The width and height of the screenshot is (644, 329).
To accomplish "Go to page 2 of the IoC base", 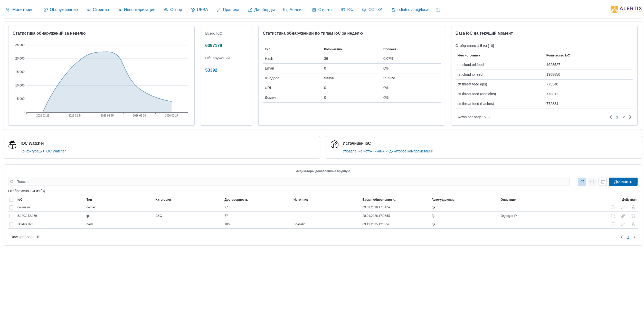I will pyautogui.click(x=623, y=117).
